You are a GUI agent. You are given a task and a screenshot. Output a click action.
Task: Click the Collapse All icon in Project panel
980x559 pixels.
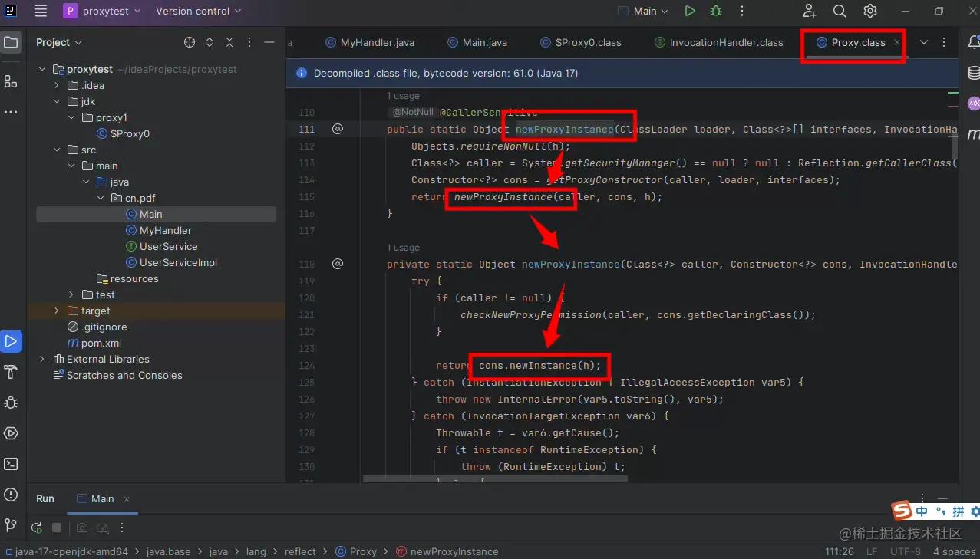(226, 42)
